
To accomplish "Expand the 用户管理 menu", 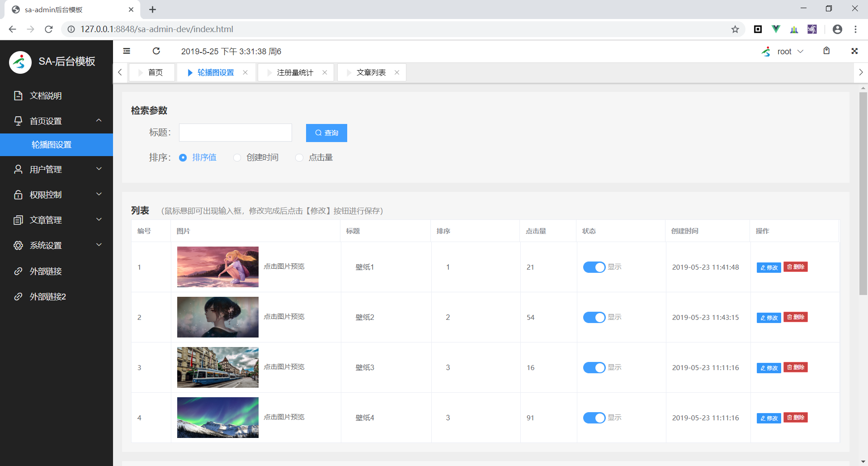I will [57, 169].
